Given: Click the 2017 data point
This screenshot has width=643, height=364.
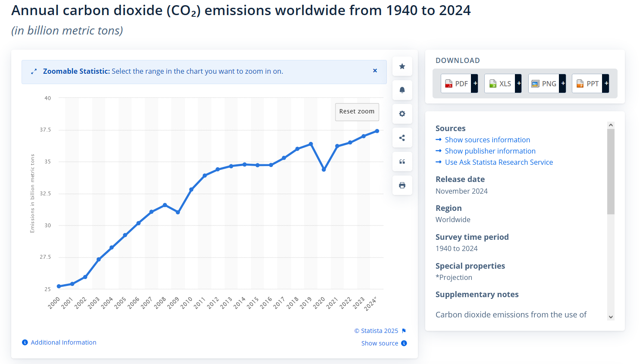Looking at the screenshot, I should pyautogui.click(x=284, y=158).
